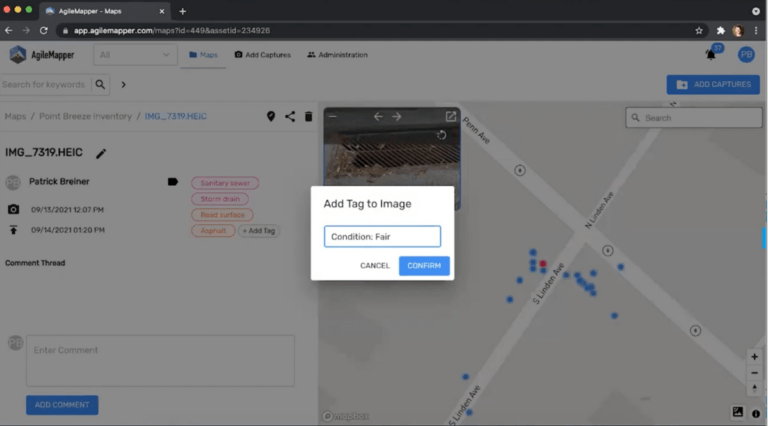Select the Storm drain tag
The width and height of the screenshot is (768, 426).
[x=220, y=199]
